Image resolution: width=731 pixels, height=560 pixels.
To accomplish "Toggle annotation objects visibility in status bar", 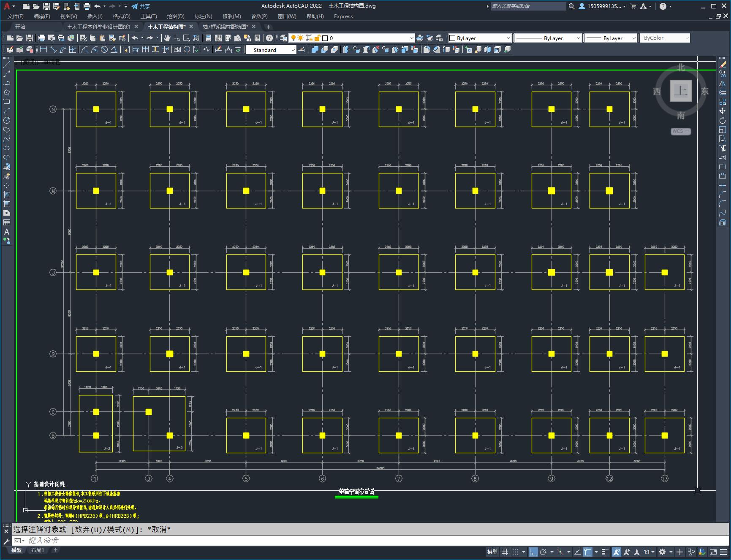I will point(617,552).
